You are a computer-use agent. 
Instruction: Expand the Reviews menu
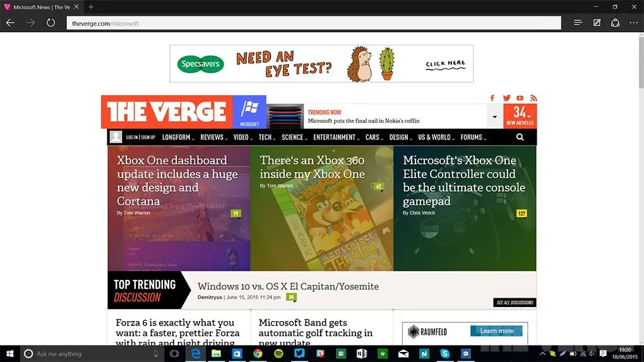[213, 137]
